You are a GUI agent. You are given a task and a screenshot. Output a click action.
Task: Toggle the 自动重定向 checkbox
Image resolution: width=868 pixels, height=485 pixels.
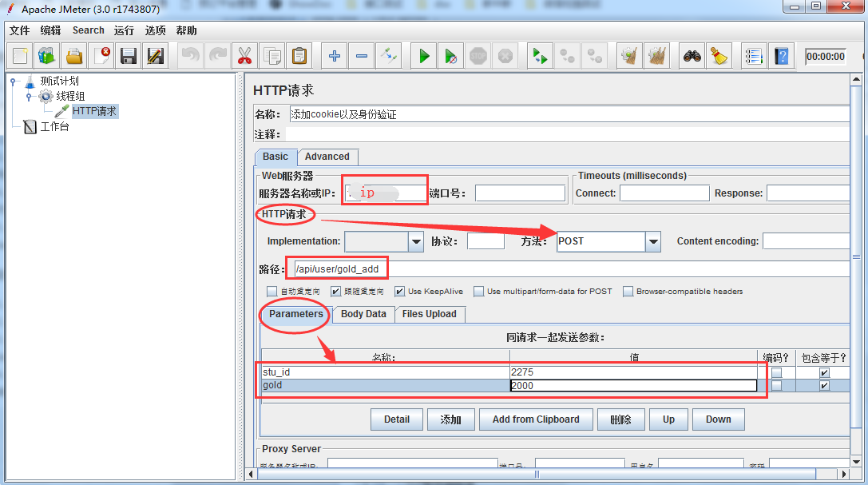click(271, 291)
